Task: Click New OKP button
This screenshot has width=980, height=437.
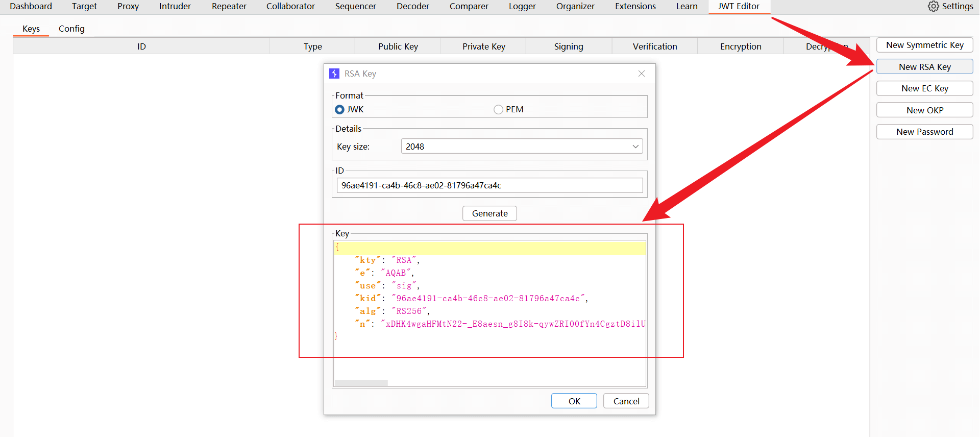Action: click(924, 110)
